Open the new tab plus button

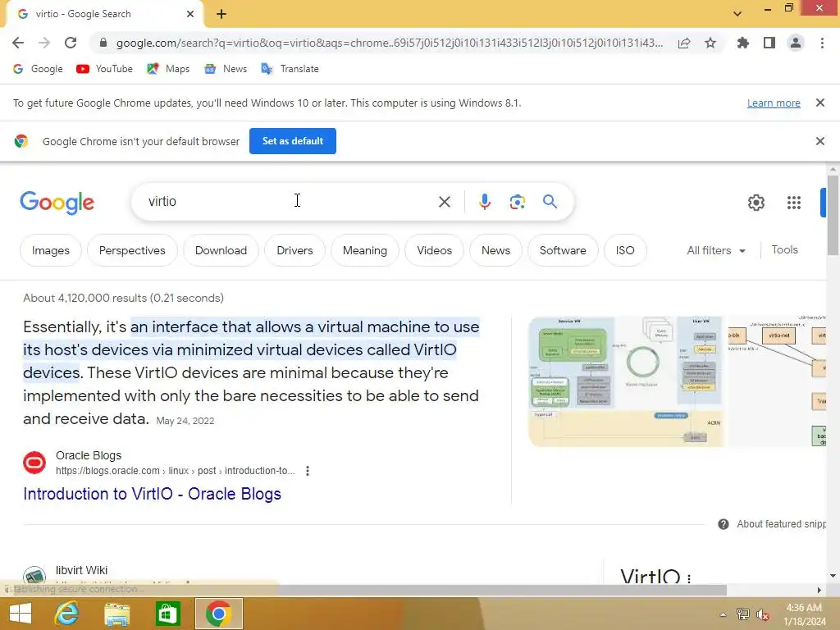[x=221, y=14]
